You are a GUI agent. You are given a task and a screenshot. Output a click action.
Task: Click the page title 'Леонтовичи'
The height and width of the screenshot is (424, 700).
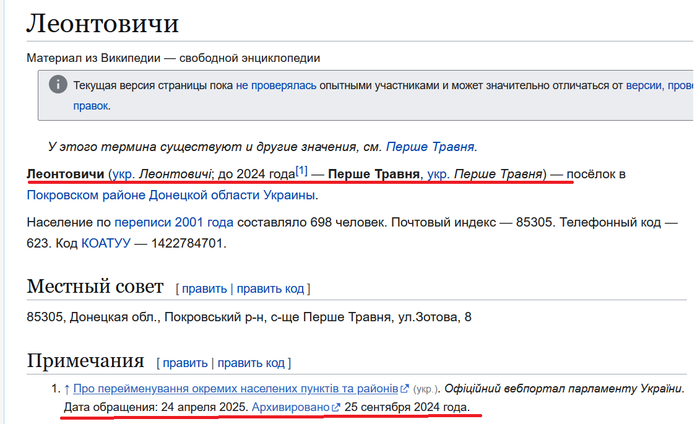[x=103, y=23]
